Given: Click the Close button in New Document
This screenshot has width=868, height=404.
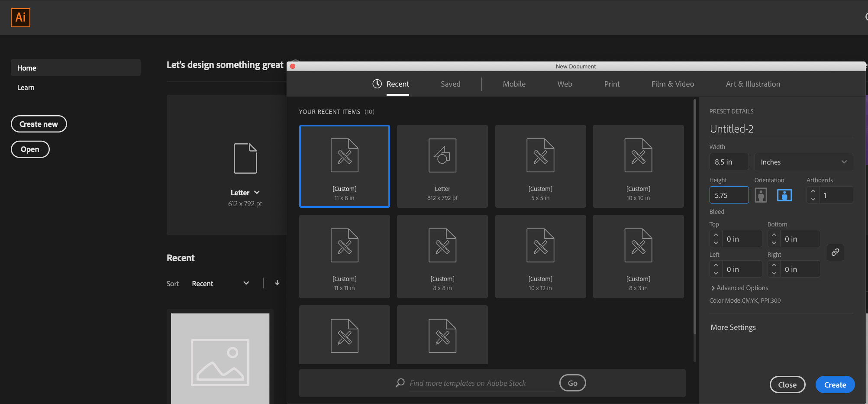Looking at the screenshot, I should pyautogui.click(x=787, y=385).
